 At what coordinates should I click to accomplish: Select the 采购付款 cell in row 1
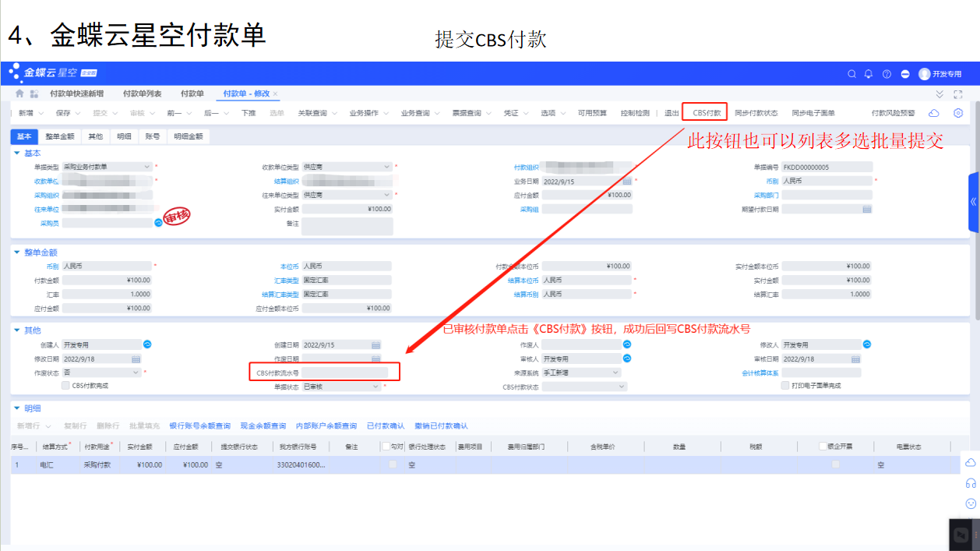98,464
